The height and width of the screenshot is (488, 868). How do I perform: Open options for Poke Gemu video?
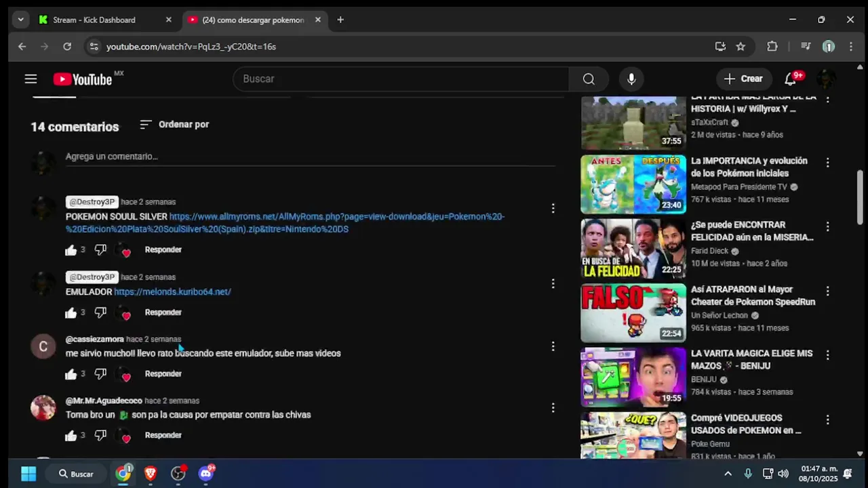(827, 420)
